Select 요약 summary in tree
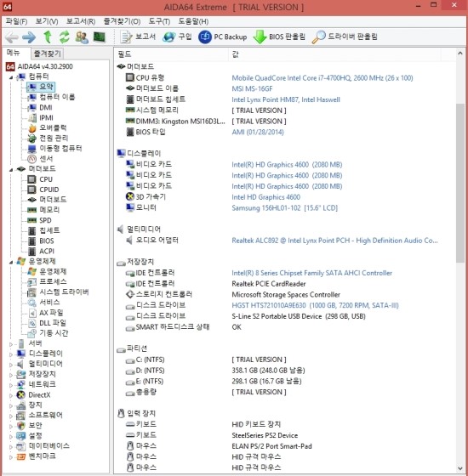The height and width of the screenshot is (476, 468). coord(41,87)
